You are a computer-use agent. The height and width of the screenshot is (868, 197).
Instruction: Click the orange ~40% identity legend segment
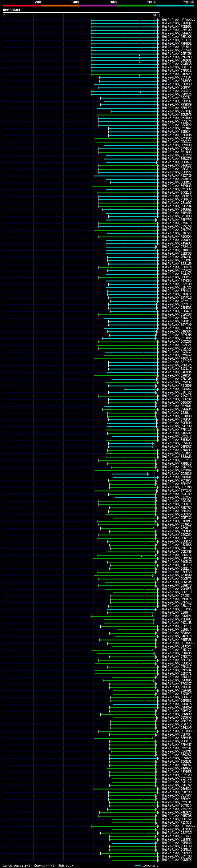60,6
